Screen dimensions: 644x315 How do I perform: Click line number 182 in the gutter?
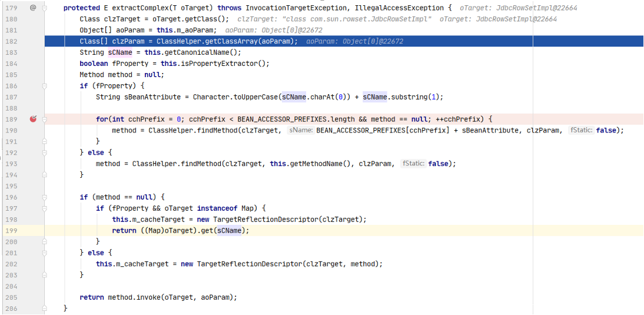click(11, 41)
